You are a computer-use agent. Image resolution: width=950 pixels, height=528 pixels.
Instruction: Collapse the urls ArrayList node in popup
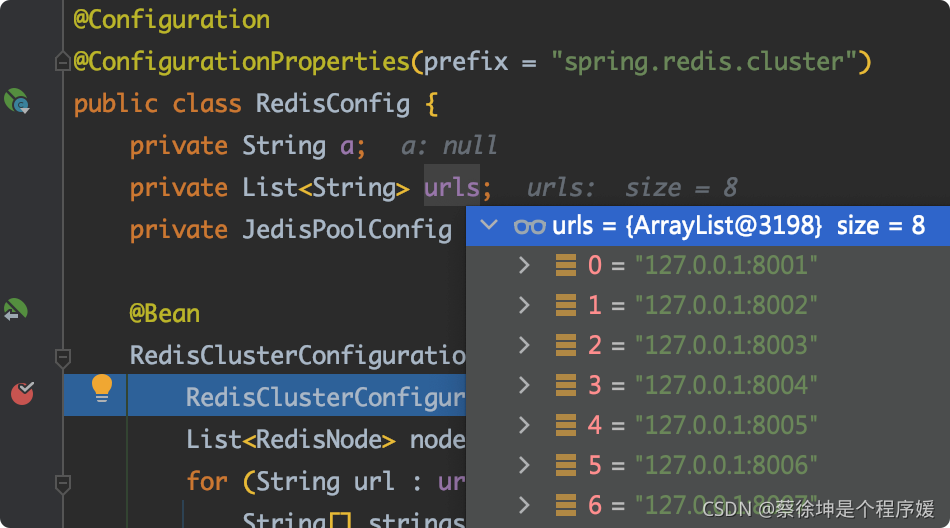pyautogui.click(x=489, y=226)
